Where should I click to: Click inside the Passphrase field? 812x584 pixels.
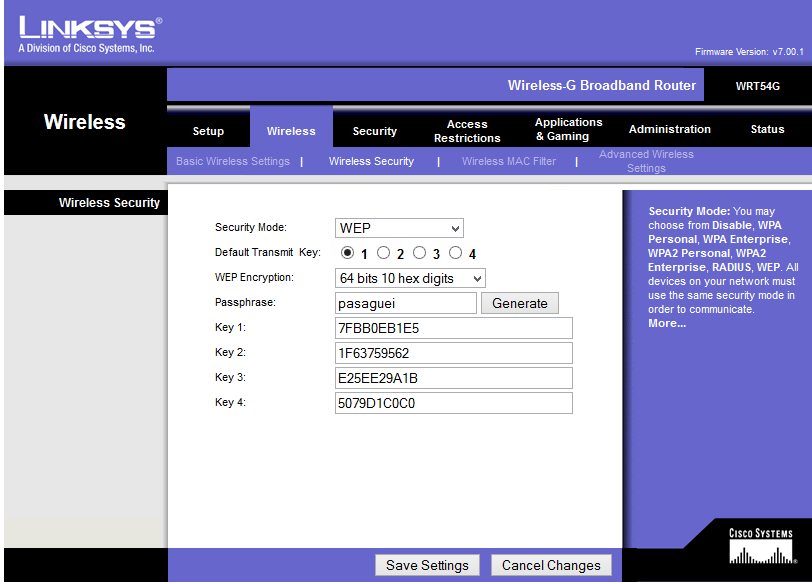(x=405, y=303)
